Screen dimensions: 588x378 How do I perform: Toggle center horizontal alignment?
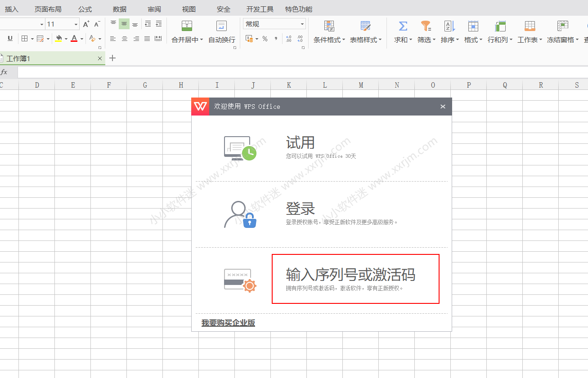[x=125, y=39]
